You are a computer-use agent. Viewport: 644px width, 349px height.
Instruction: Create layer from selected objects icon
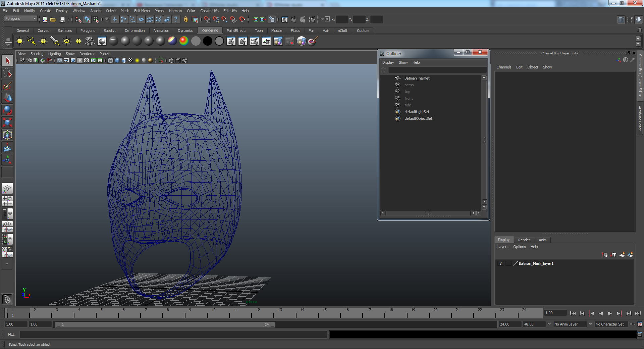click(631, 255)
